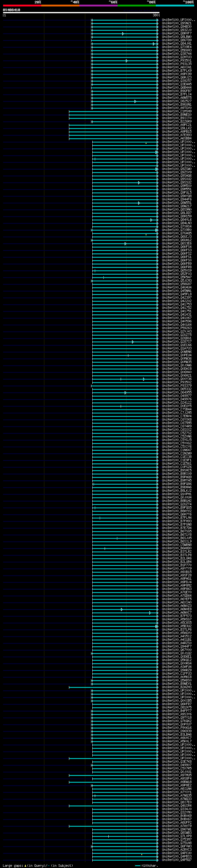The width and height of the screenshot is (197, 868).
Task: Select the AV408410 query title
Action: click(11, 10)
